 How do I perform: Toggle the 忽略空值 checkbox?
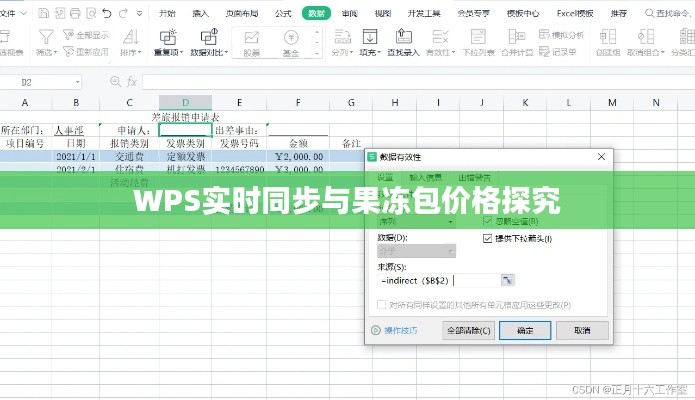click(488, 221)
